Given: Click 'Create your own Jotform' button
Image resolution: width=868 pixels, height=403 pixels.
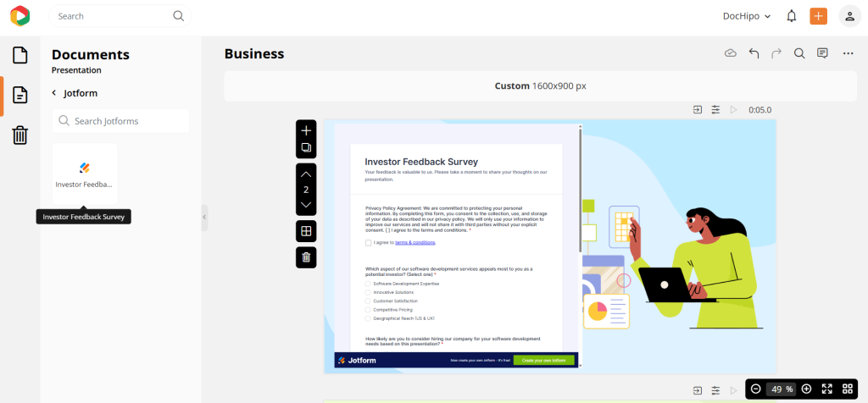Looking at the screenshot, I should tap(543, 361).
